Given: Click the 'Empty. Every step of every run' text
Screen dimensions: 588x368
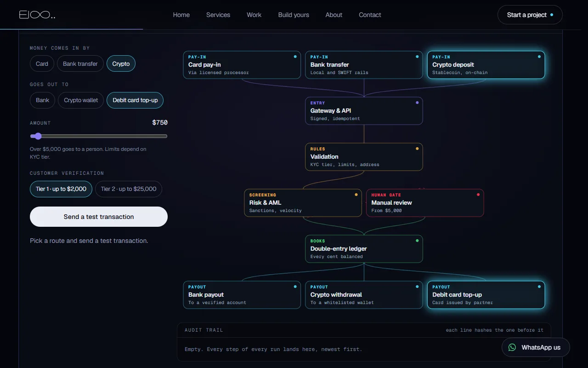Looking at the screenshot, I should click(x=273, y=349).
